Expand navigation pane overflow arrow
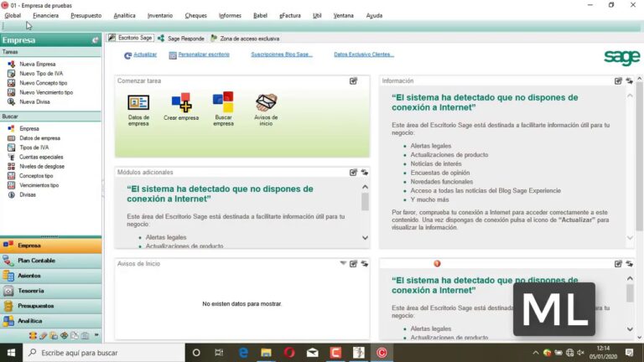The image size is (644, 362). (96, 335)
